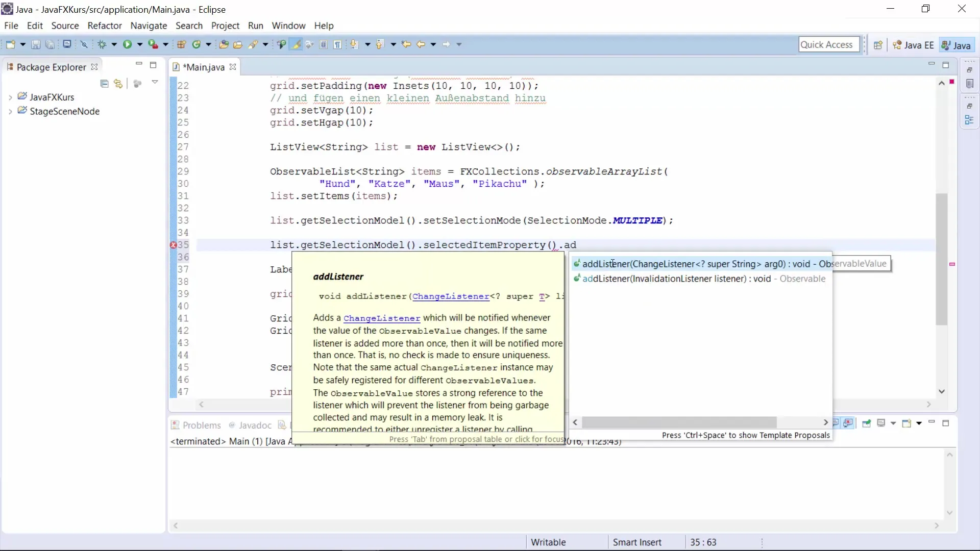Save the file with the Save icon

pyautogui.click(x=36, y=44)
